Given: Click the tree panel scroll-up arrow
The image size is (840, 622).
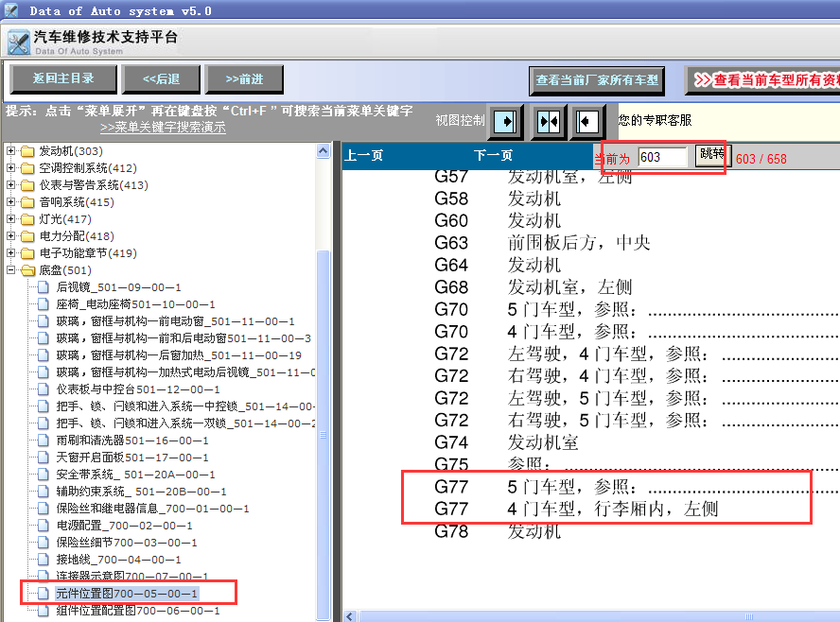Looking at the screenshot, I should (x=323, y=151).
